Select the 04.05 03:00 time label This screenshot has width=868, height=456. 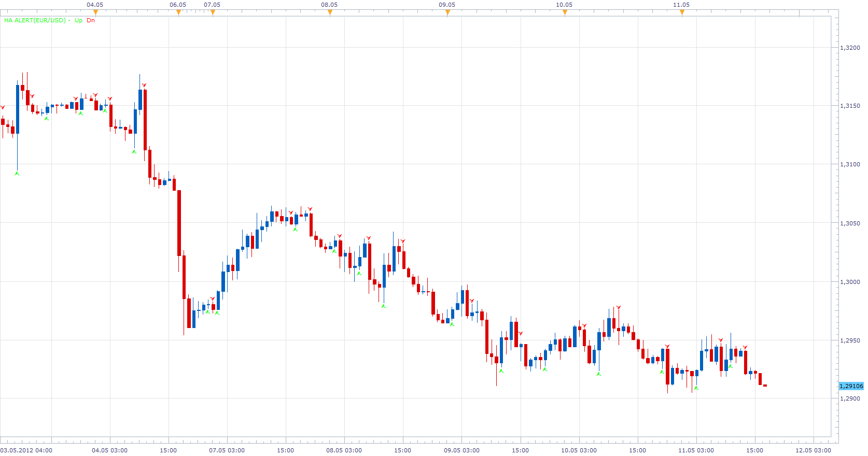tap(109, 450)
